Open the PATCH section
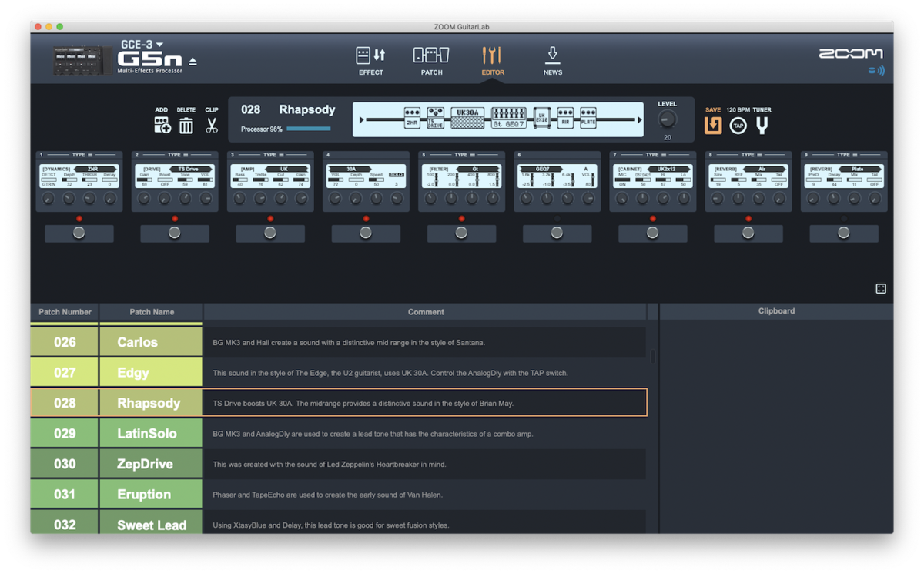This screenshot has width=924, height=574. pyautogui.click(x=431, y=60)
